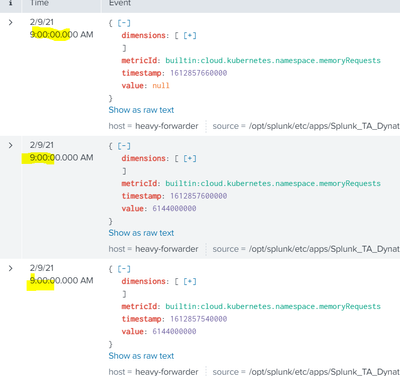Select timestamp value 1612857600000
The width and height of the screenshot is (400, 376).
tap(199, 196)
